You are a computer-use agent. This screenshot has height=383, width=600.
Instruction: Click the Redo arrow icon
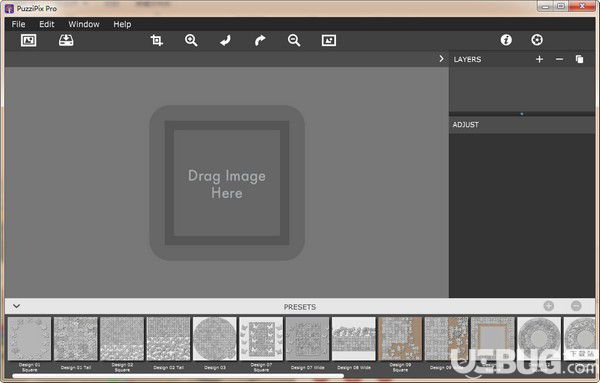pyautogui.click(x=260, y=40)
